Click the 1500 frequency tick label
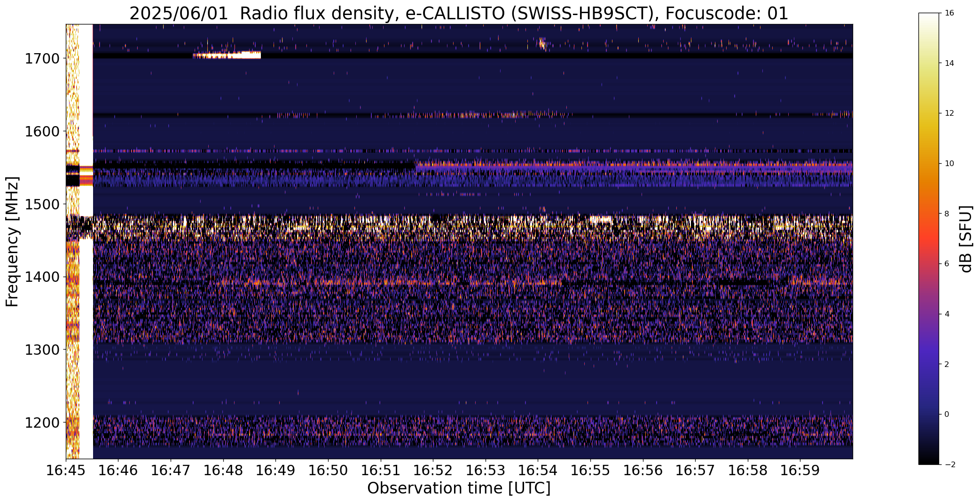The width and height of the screenshot is (980, 502). (x=42, y=204)
